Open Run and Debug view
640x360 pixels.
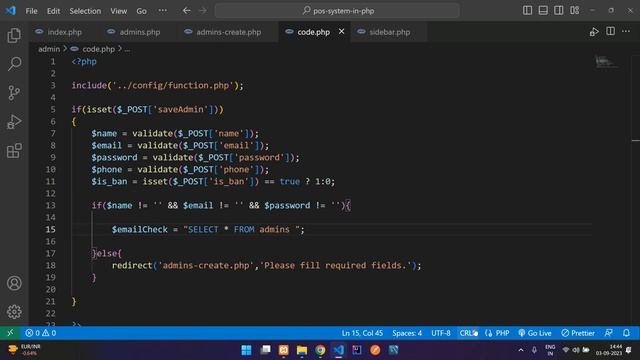point(14,122)
